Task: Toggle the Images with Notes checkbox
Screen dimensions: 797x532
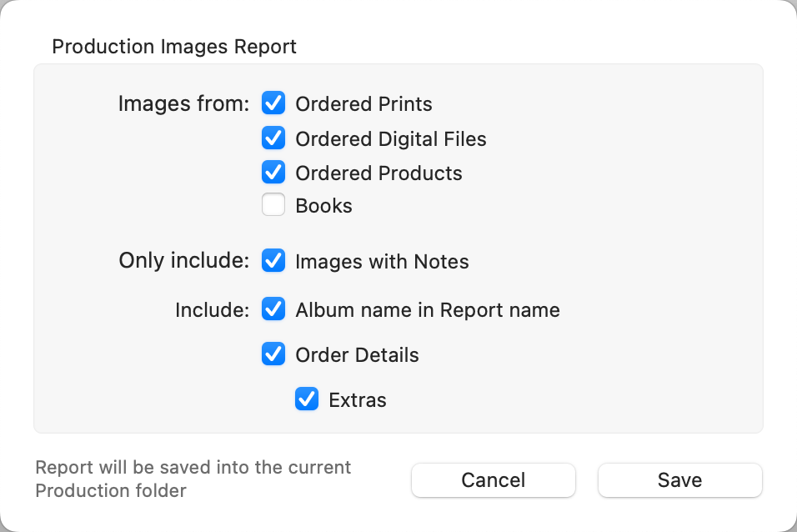Action: pyautogui.click(x=273, y=261)
